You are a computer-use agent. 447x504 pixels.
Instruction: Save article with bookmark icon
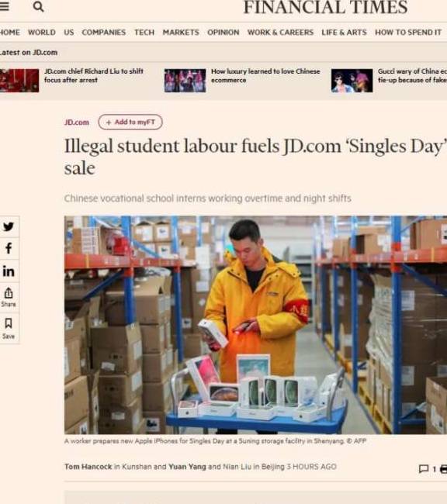coord(9,328)
